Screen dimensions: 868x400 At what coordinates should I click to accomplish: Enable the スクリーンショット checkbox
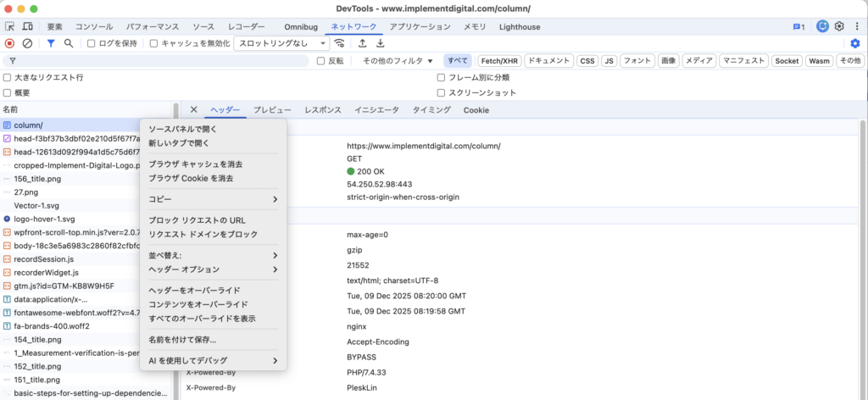click(x=442, y=92)
